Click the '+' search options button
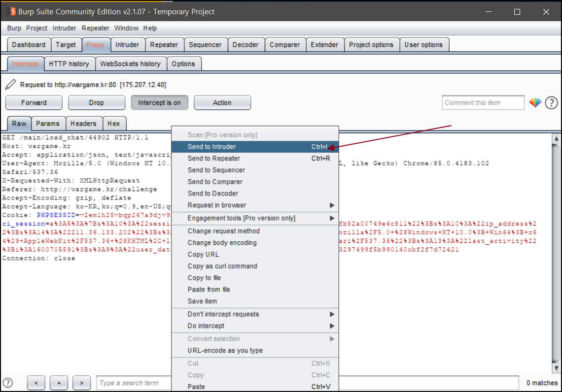 coord(59,383)
